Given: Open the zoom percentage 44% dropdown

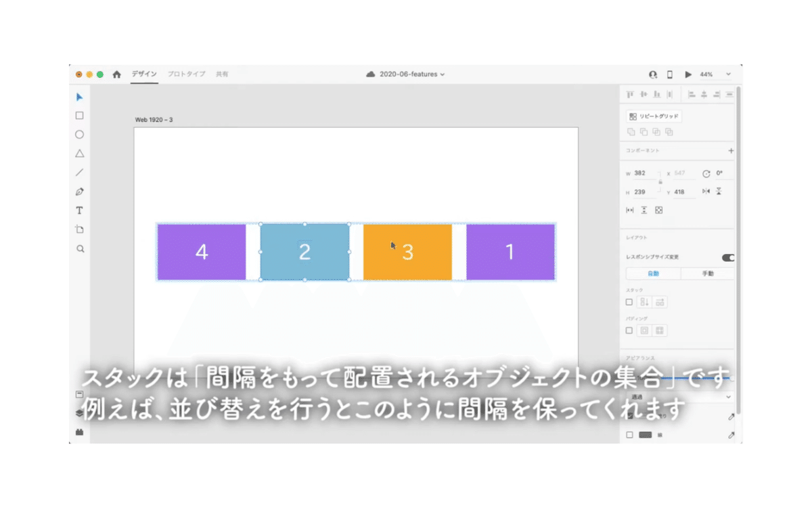Looking at the screenshot, I should [715, 75].
